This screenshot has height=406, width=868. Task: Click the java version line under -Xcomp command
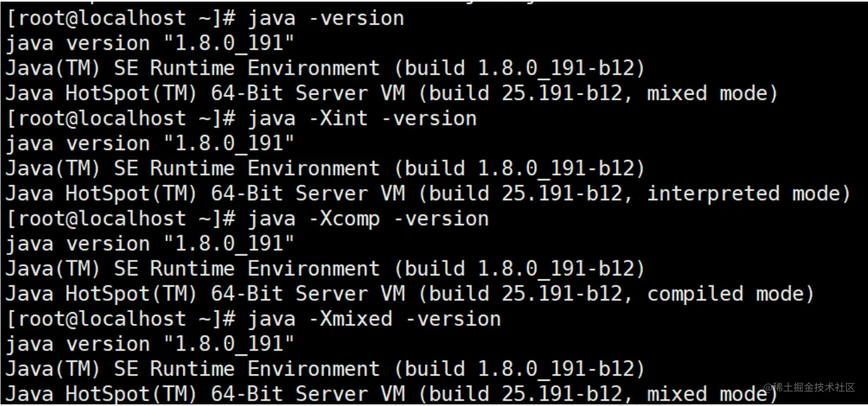(x=149, y=244)
